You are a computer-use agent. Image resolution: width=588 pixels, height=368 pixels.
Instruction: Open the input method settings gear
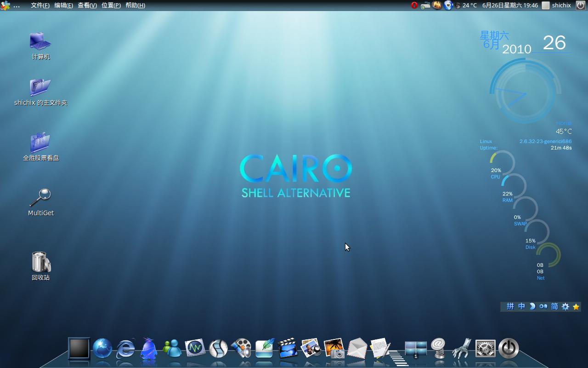[565, 306]
